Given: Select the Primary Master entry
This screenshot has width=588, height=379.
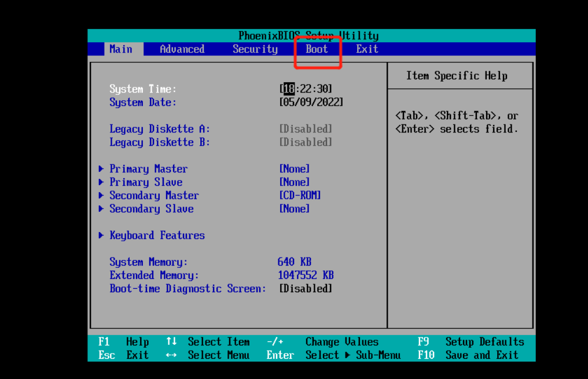Looking at the screenshot, I should 149,169.
